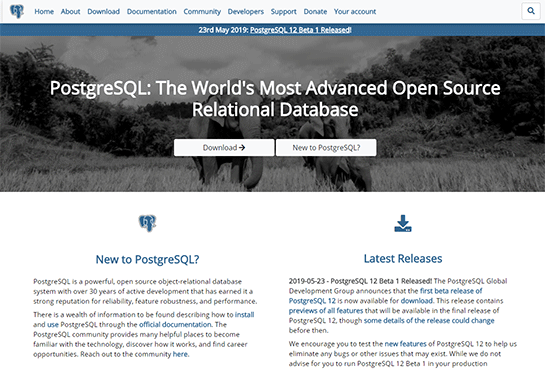Open the Community menu item
The width and height of the screenshot is (545, 370).
click(x=202, y=11)
